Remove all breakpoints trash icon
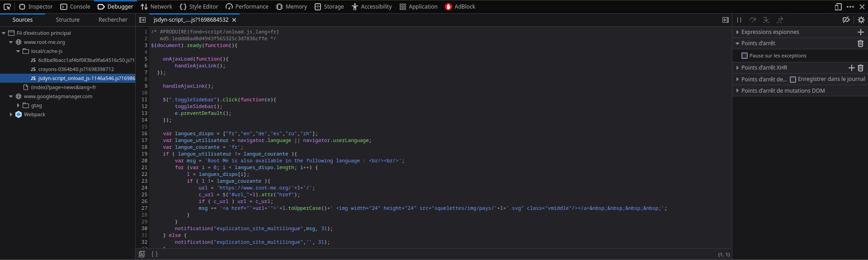This screenshot has height=260, width=868. (x=861, y=43)
